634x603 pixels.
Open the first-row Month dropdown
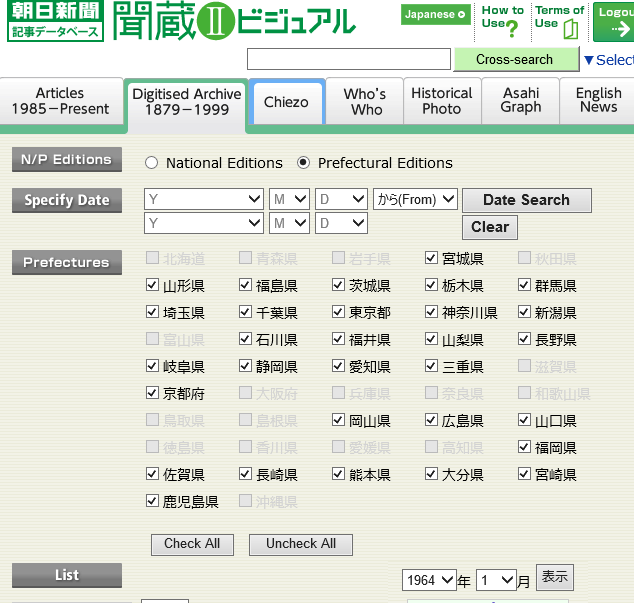pyautogui.click(x=290, y=199)
